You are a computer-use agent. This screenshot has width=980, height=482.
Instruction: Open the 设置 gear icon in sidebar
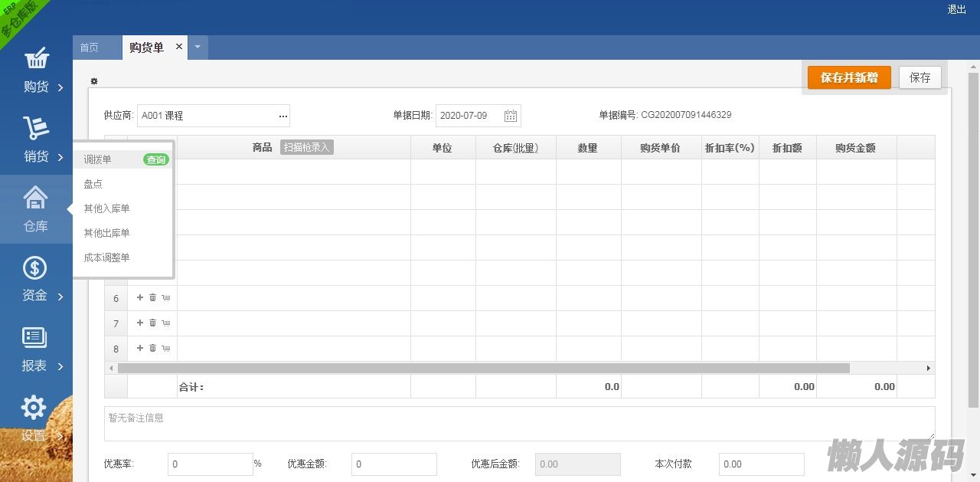pos(34,408)
